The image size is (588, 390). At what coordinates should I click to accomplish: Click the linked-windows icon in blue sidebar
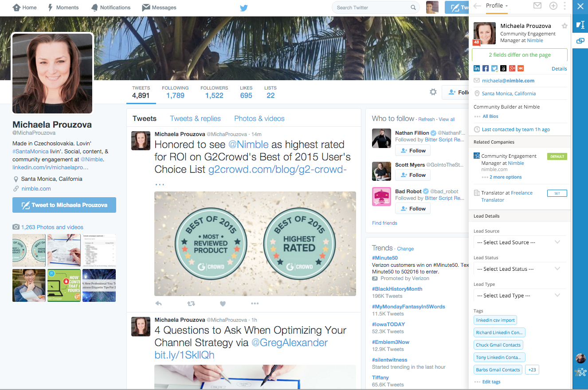pyautogui.click(x=580, y=41)
